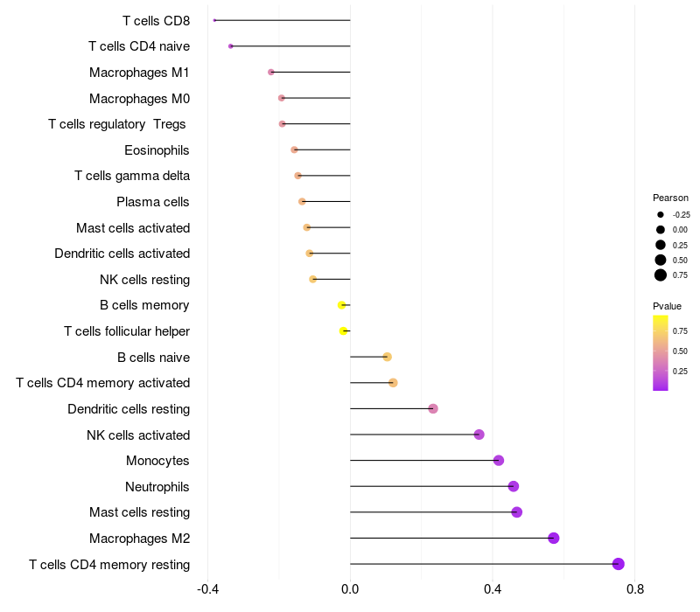Click the T cells CD4 memory resting data point
Screen dimensions: 700x612
click(x=619, y=564)
